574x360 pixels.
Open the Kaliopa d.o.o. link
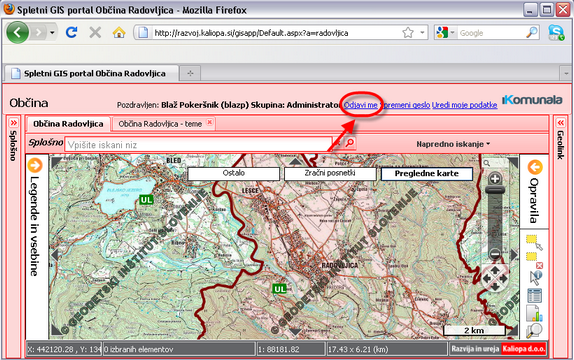[523, 349]
